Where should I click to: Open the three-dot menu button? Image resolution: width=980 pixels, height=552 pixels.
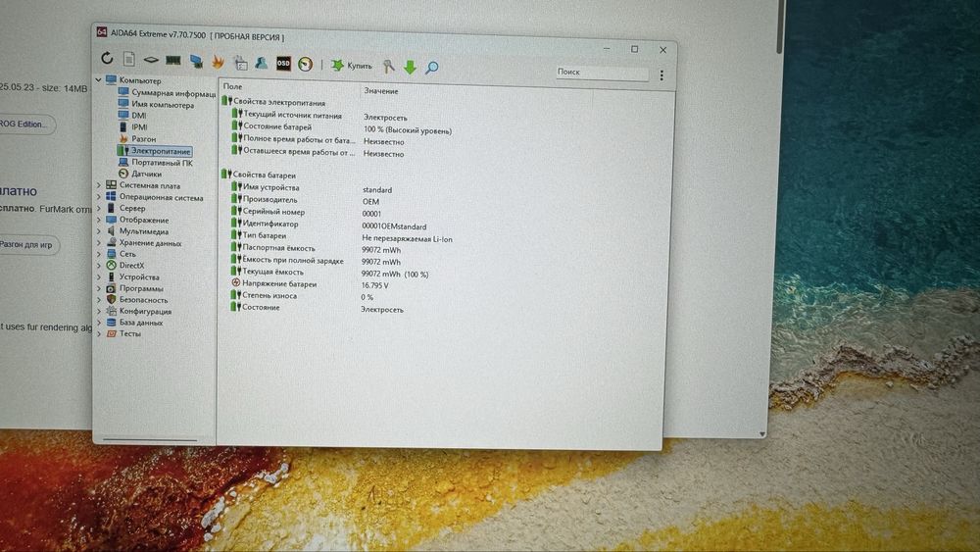coord(661,75)
